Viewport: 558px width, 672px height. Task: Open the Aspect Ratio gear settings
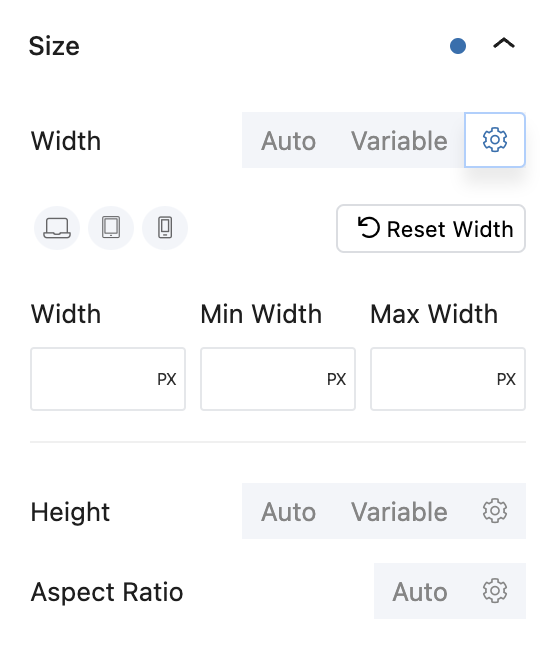tap(495, 591)
